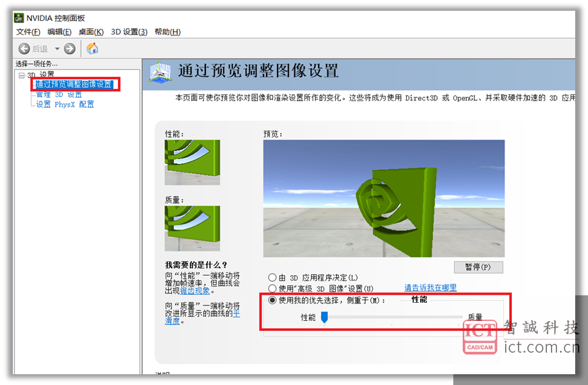Open the 帮助(H) menu
This screenshot has height=385, width=588.
click(168, 32)
